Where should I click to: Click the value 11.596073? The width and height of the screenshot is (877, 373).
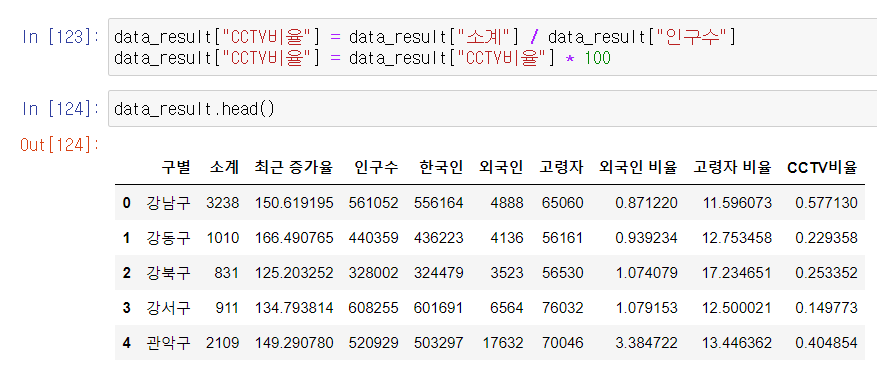coord(737,203)
